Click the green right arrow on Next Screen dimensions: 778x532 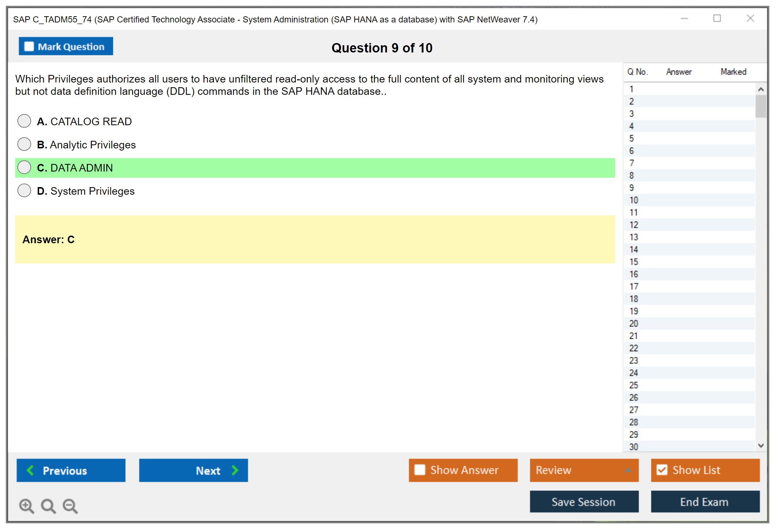[235, 470]
